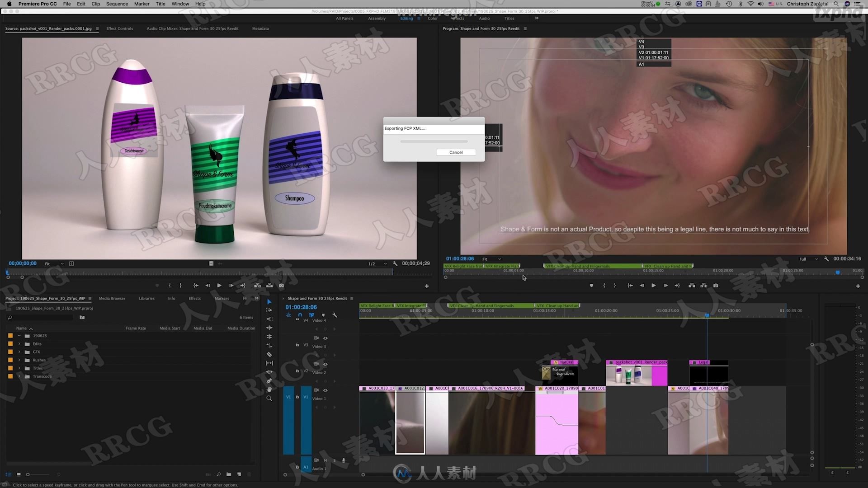This screenshot has height=488, width=868.
Task: Select the Slip tool
Action: 269,363
